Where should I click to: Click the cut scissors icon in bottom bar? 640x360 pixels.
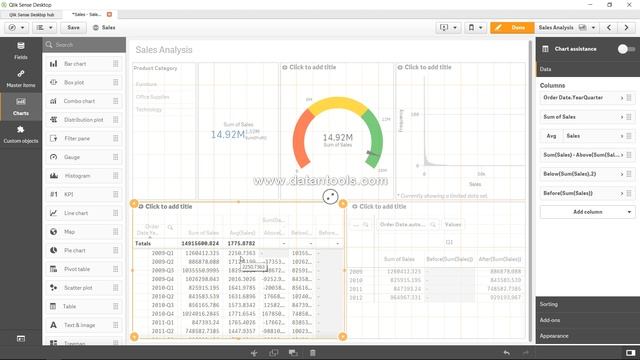(x=254, y=353)
